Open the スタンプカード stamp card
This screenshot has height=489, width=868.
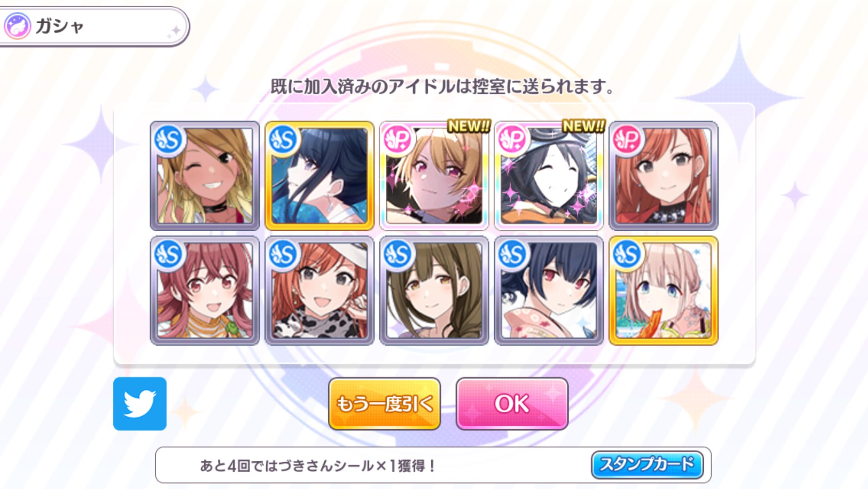tap(647, 464)
